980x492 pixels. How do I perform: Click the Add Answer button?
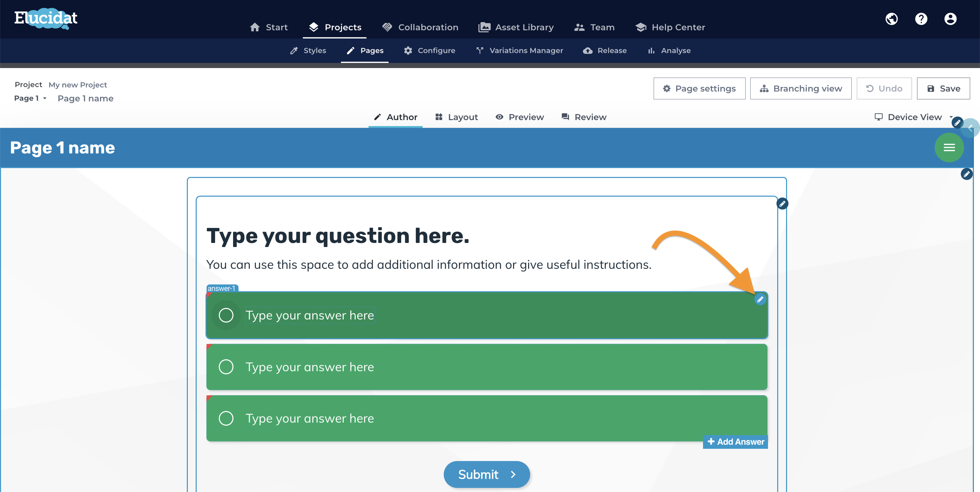[x=735, y=442]
